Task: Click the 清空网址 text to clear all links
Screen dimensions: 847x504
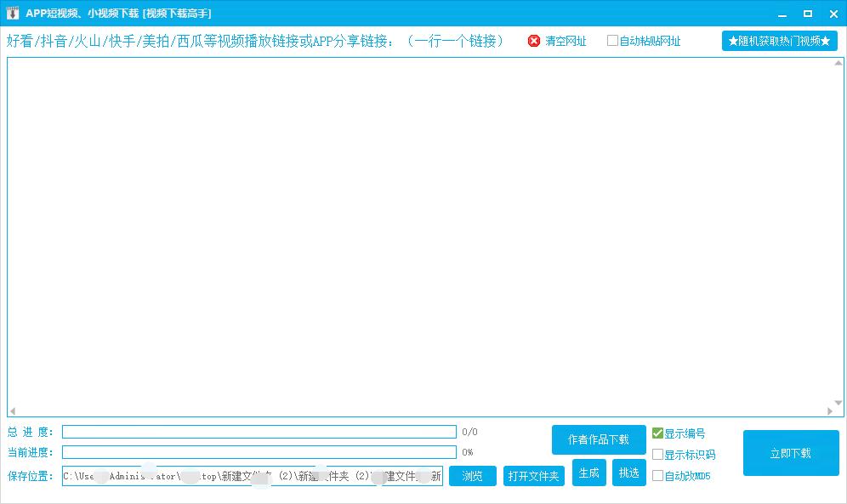Action: (566, 40)
